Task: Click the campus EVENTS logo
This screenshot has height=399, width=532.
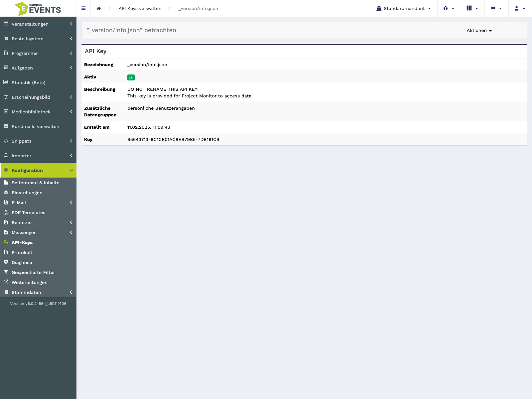Action: [x=38, y=9]
